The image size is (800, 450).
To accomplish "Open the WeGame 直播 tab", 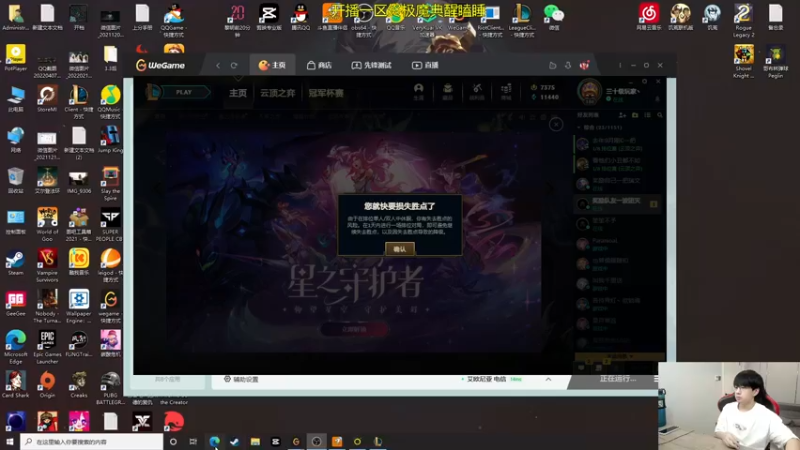I will (425, 65).
